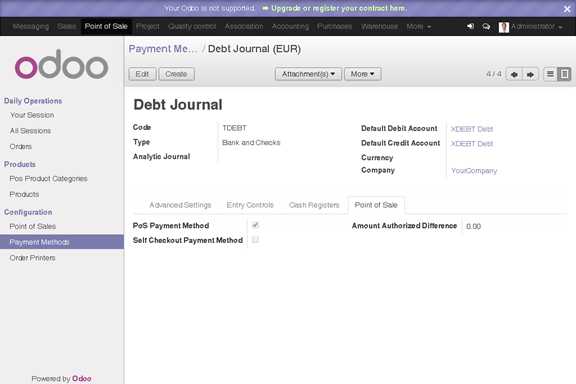Screen dimensions: 576x384
Task: Open All Sessions in sidebar
Action: (30, 131)
